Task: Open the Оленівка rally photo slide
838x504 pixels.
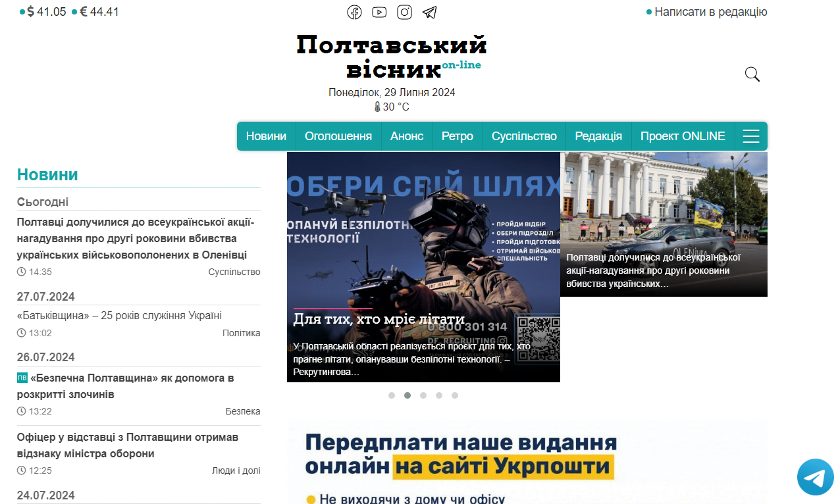Action: (664, 224)
